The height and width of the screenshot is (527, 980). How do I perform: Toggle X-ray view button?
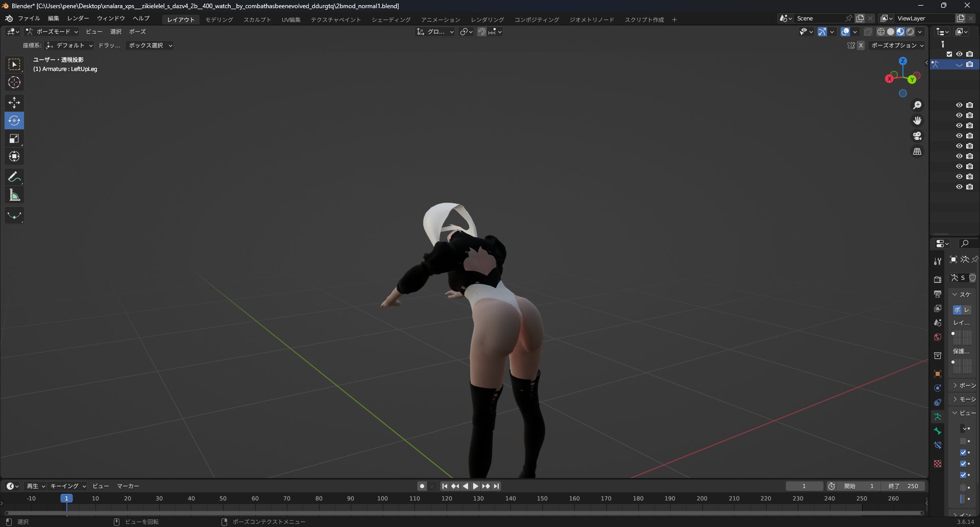pyautogui.click(x=868, y=32)
